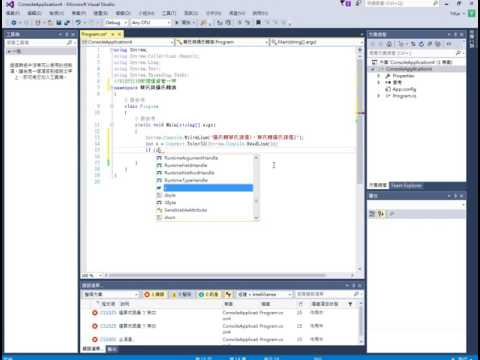
Task: Open the Error List scope dropdown
Action: click(x=110, y=294)
